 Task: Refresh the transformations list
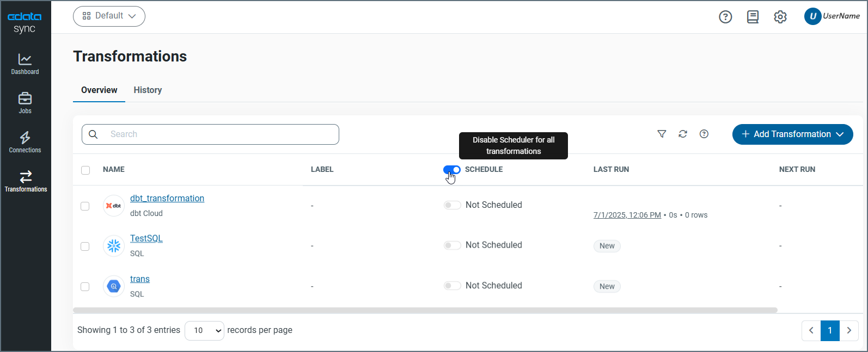(683, 134)
